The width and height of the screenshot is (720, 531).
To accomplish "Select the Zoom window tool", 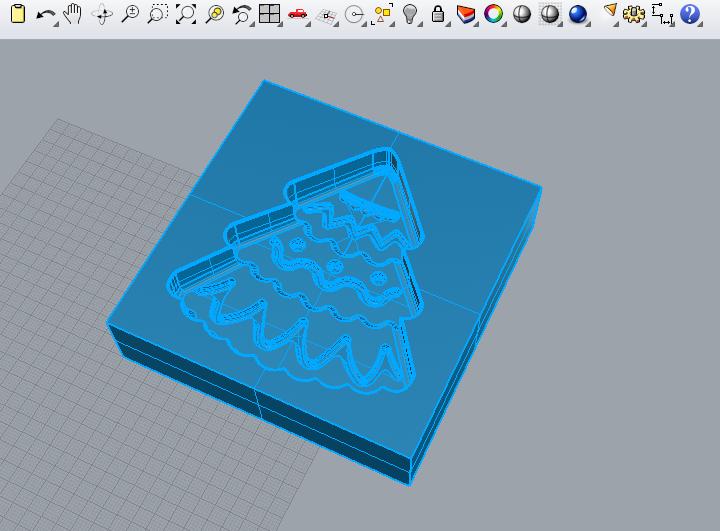I will [158, 14].
